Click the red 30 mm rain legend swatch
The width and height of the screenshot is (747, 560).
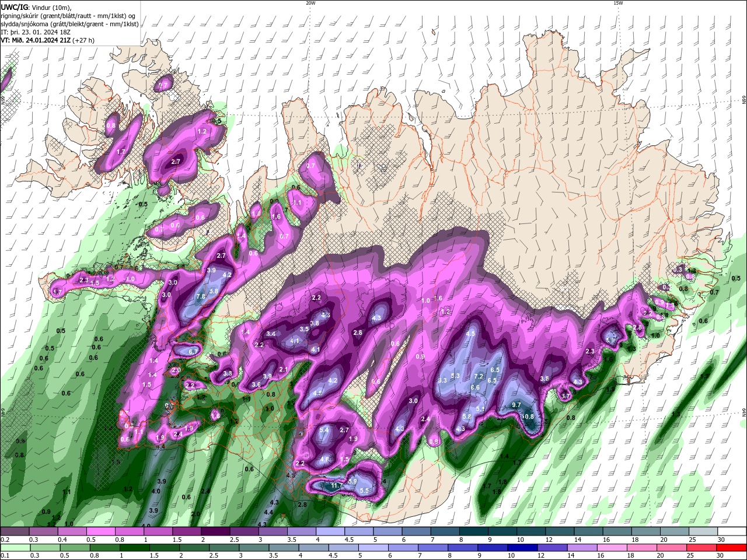[732, 548]
